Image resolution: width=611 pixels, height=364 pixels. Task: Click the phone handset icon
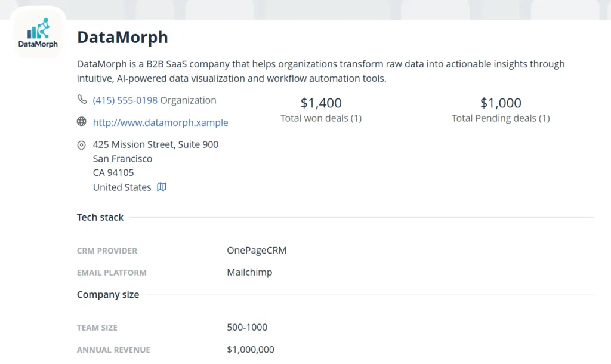pyautogui.click(x=81, y=100)
